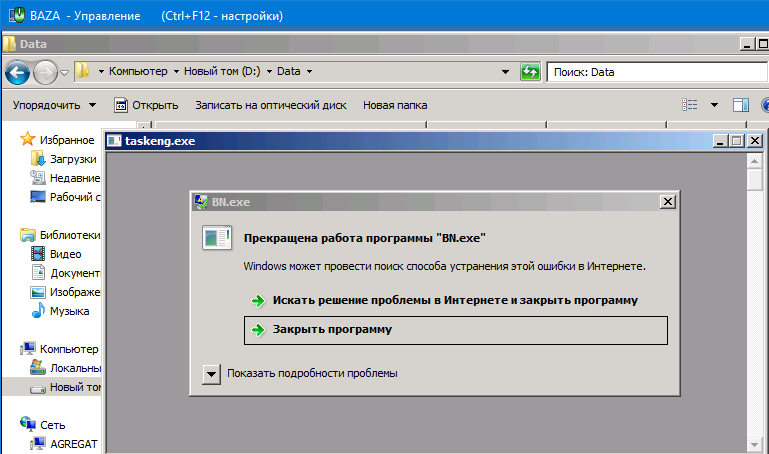
Task: Click the Рабочий стол monitor icon
Action: (x=38, y=197)
